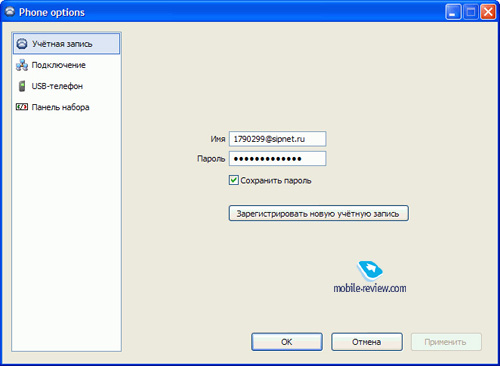Confirm settings with OK button
Image resolution: width=500 pixels, height=366 pixels.
pos(287,342)
